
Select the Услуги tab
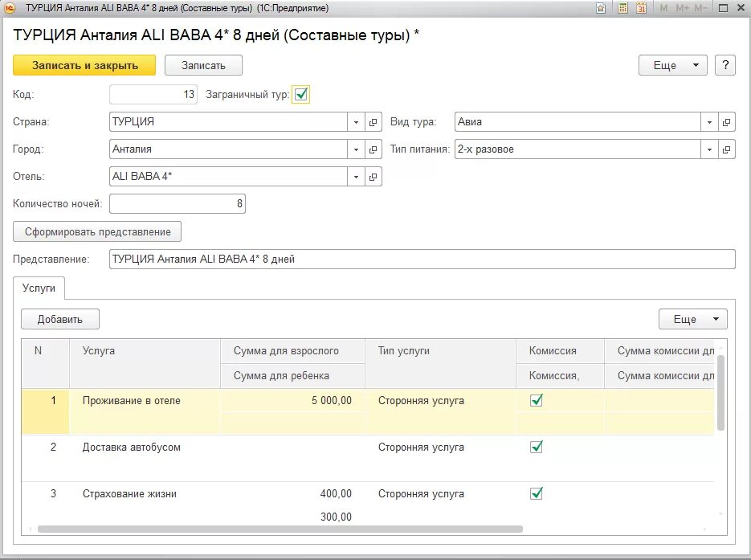point(39,287)
